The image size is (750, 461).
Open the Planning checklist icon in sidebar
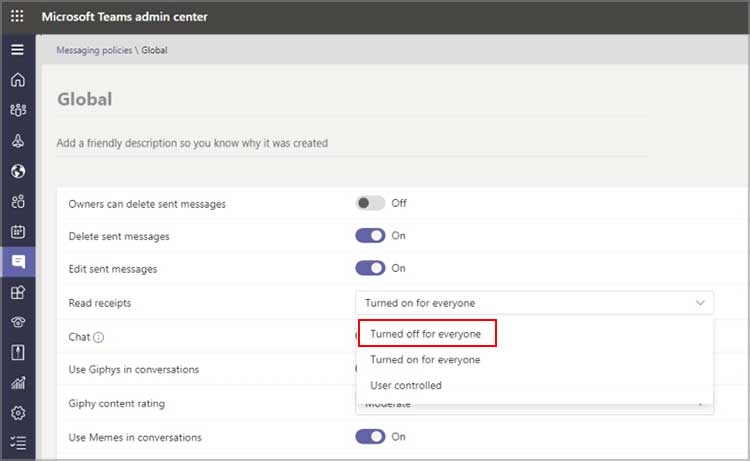(x=18, y=443)
